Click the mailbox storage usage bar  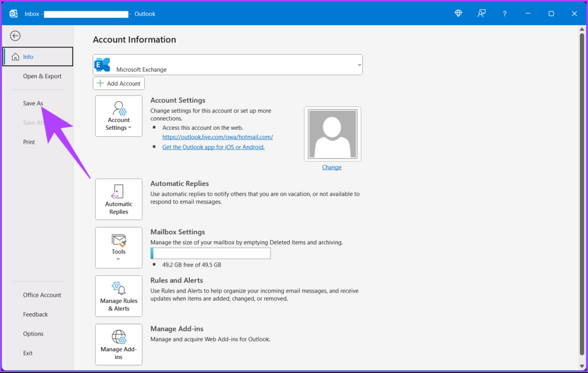pyautogui.click(x=210, y=253)
